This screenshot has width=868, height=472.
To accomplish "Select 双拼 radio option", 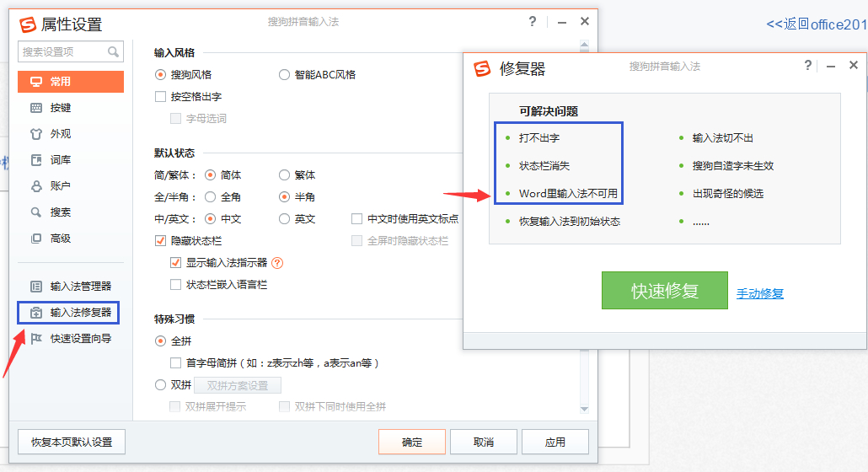I will [160, 385].
